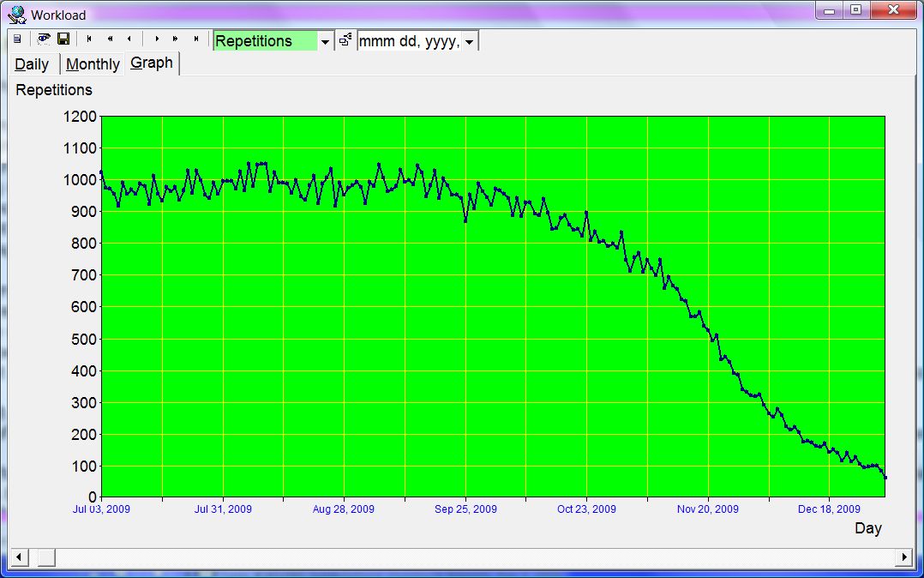Switch to the Monthly tab
This screenshot has width=924, height=578.
pyautogui.click(x=92, y=63)
